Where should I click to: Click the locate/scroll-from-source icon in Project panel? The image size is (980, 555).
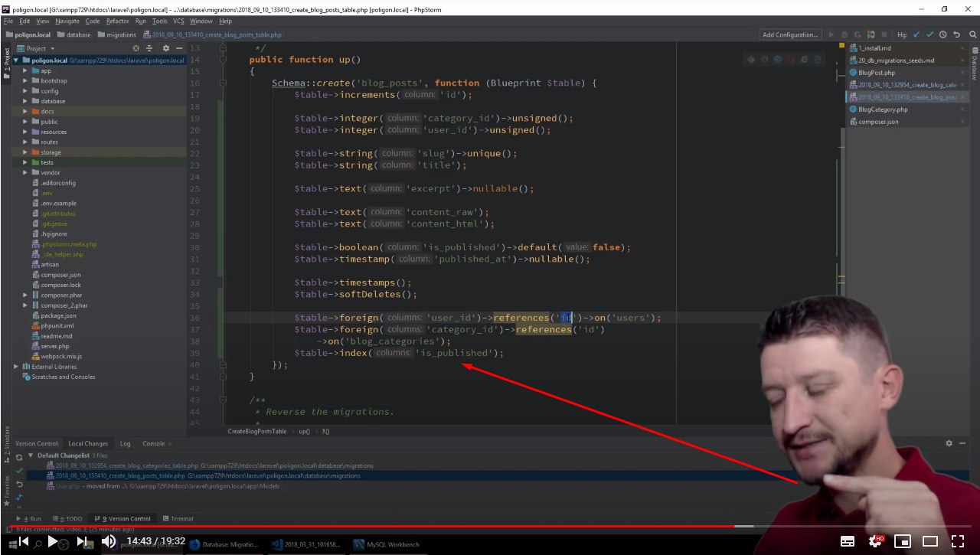tap(136, 48)
